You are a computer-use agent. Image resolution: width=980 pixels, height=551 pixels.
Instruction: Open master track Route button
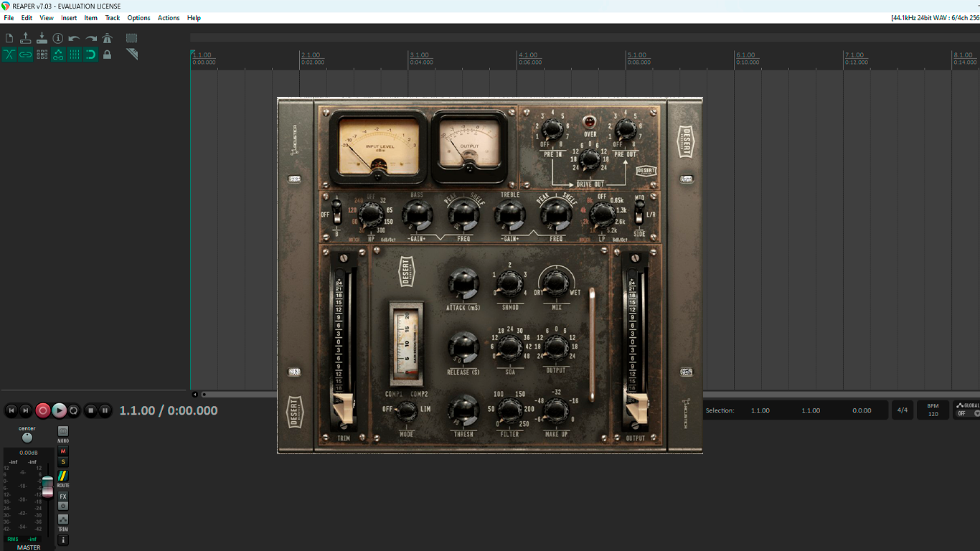[x=63, y=476]
